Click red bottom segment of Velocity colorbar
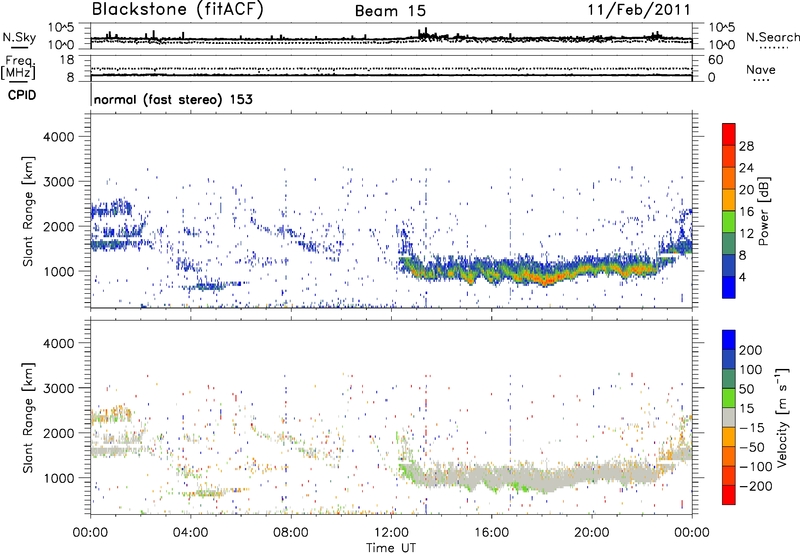The width and height of the screenshot is (800, 554). click(729, 495)
